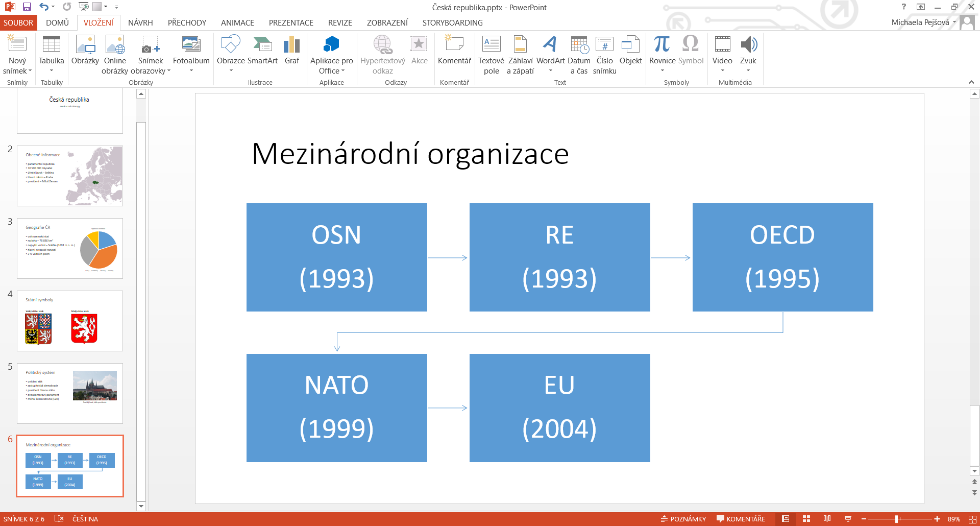Switch to Slide Sorter view
This screenshot has height=526, width=980.
click(x=806, y=519)
